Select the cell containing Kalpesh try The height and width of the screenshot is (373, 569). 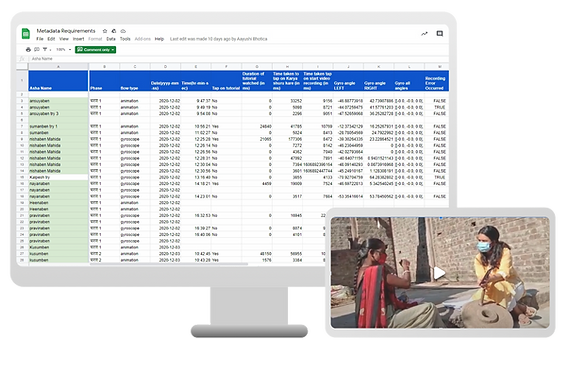click(58, 177)
